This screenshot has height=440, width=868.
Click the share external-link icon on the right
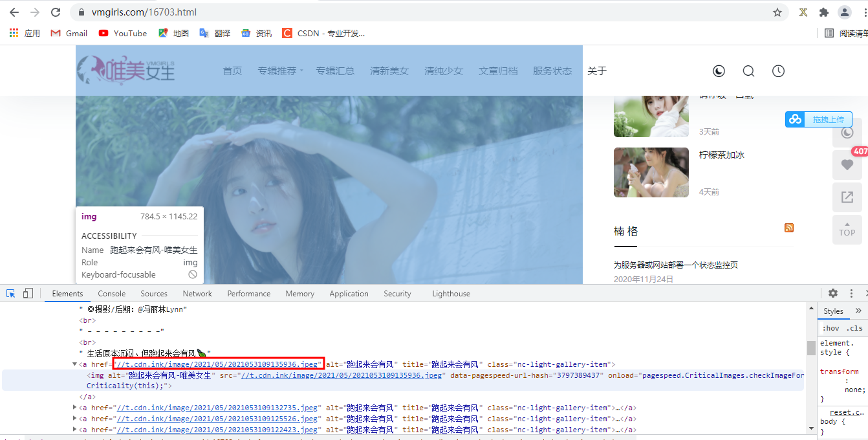(x=847, y=197)
